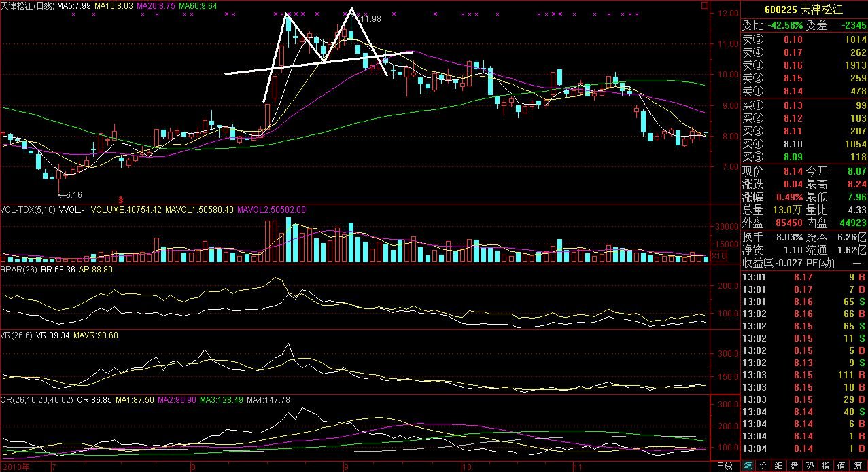Click the 最低 low value 7.96
Screen dimensions: 868x472
(856, 197)
